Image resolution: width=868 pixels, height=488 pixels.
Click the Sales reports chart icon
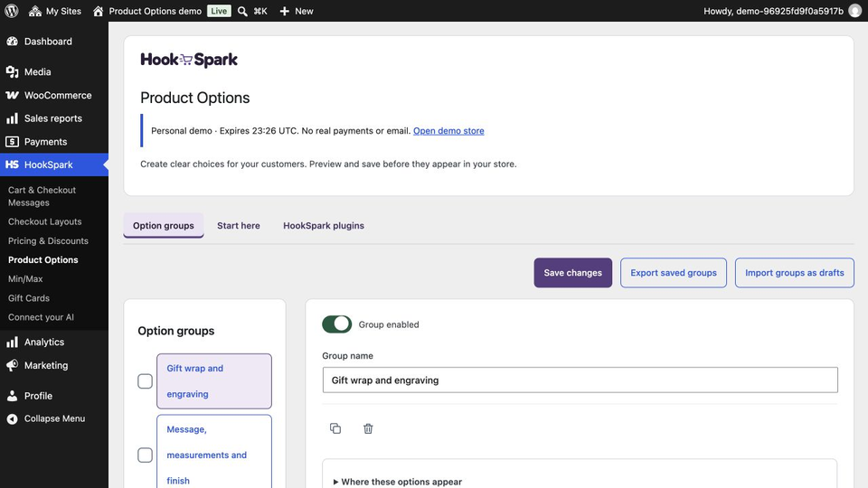(x=12, y=118)
